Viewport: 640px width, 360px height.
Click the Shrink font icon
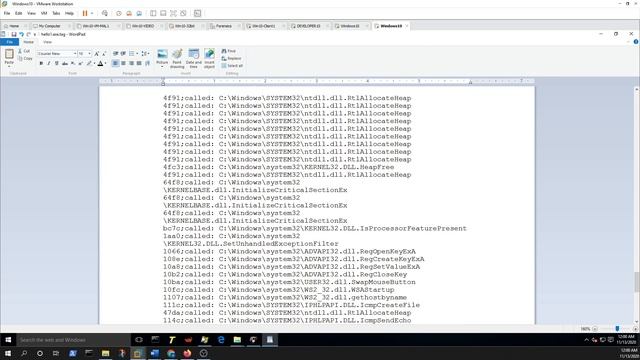(104, 53)
